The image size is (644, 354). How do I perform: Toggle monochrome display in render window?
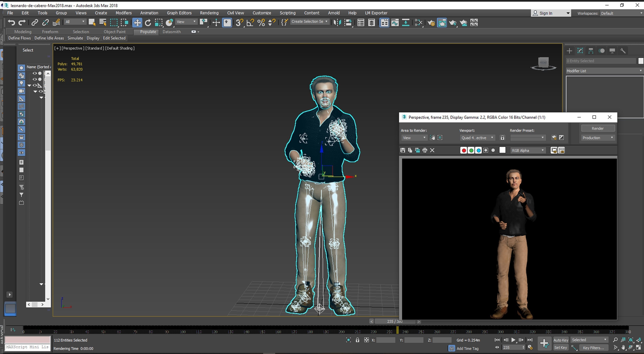tap(493, 150)
